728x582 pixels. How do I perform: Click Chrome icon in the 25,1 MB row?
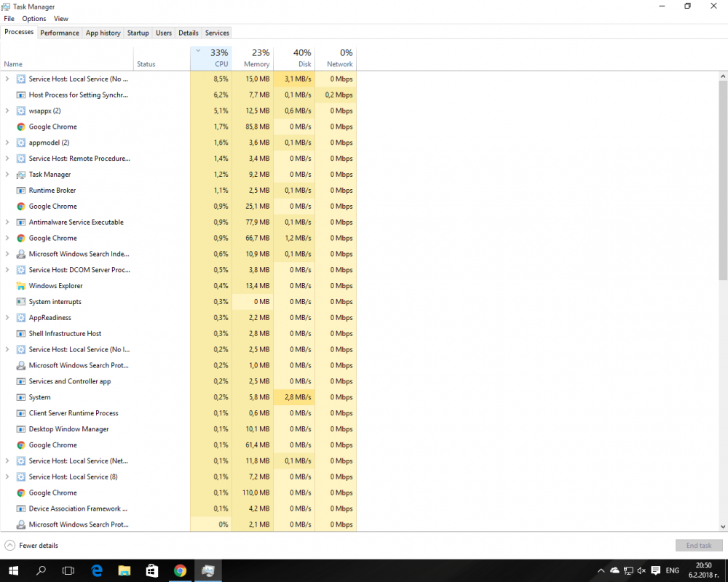point(21,206)
